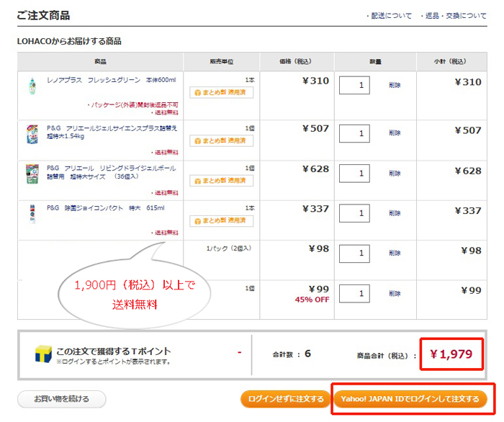The width and height of the screenshot is (504, 422).
Task: Click the ※ログインするとポイントが表示されます note
Action: click(x=113, y=362)
